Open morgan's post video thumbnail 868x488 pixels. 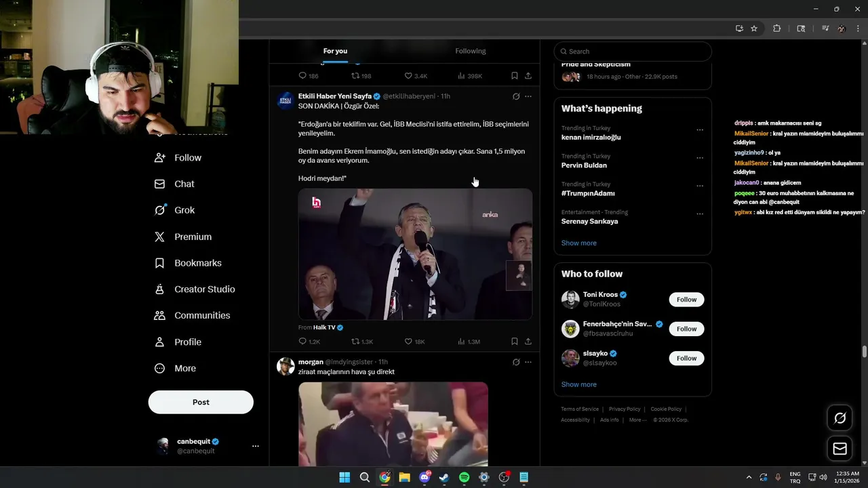pos(393,424)
